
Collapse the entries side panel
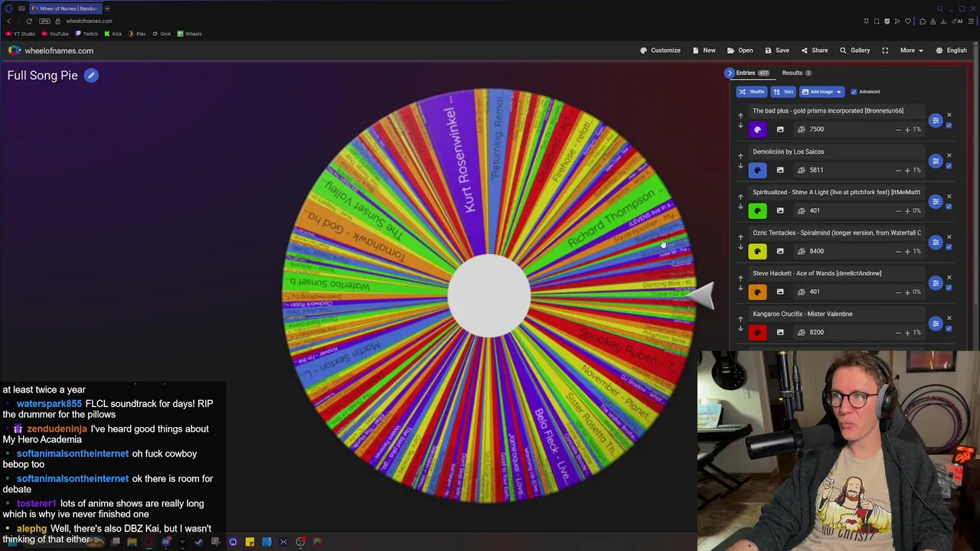click(x=730, y=73)
